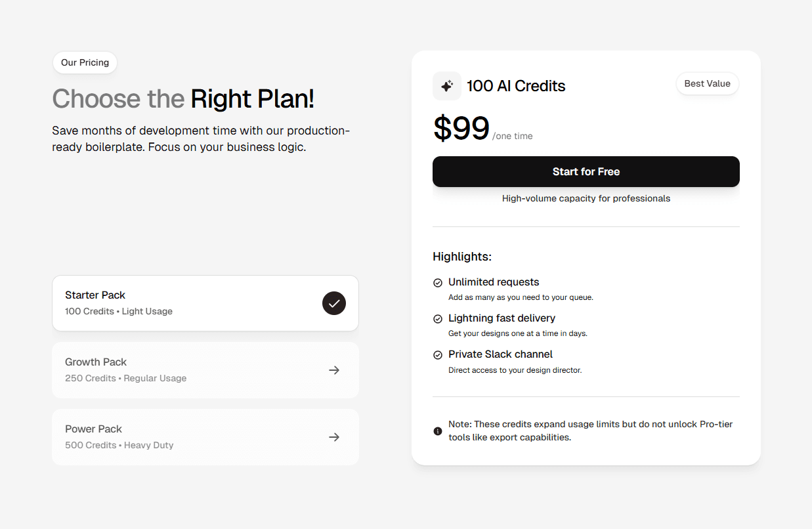Click the 100 AI Credits heading
Screen dimensions: 812x529
516,86
